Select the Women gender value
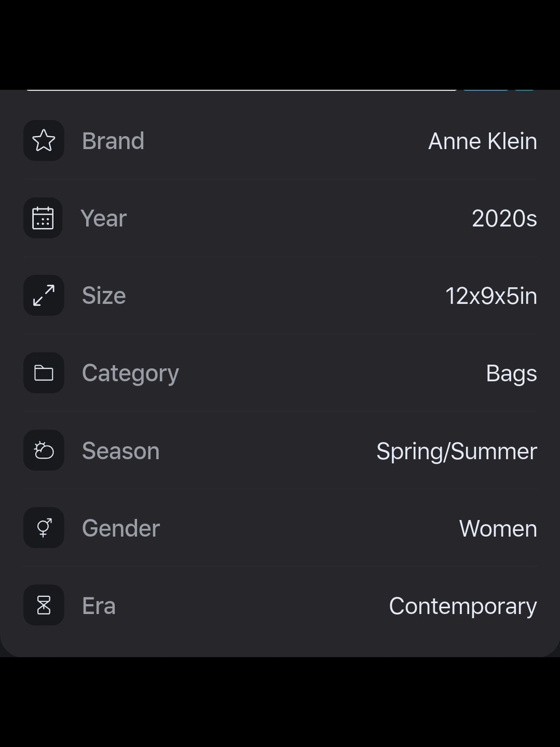The image size is (560, 747). [x=498, y=528]
